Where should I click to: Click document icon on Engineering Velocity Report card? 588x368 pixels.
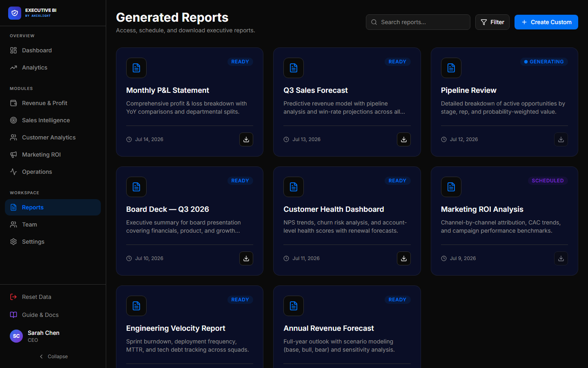[136, 306]
